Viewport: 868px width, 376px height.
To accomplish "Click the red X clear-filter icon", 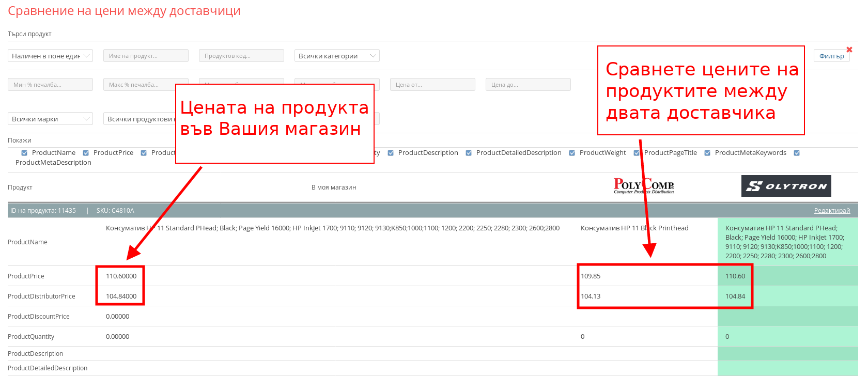I will [x=849, y=50].
